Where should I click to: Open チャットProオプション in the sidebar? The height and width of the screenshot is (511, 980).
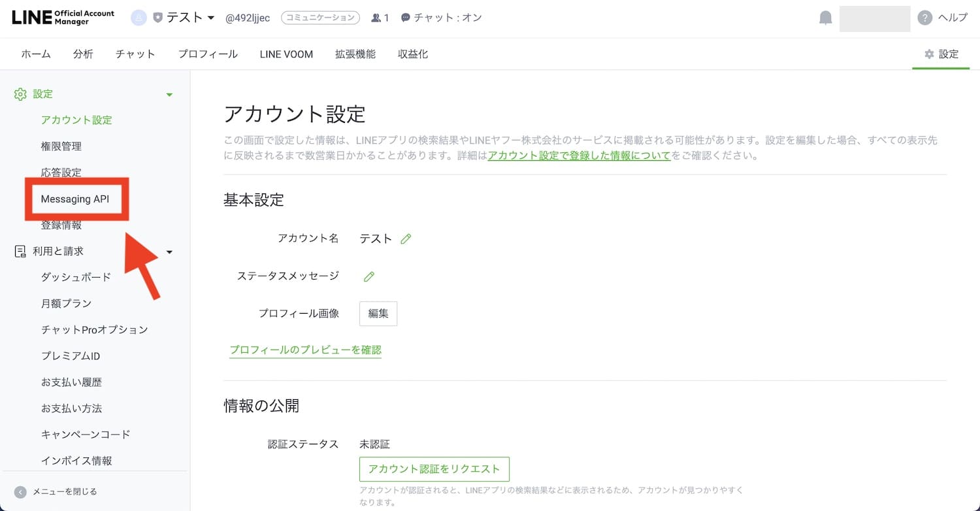click(x=95, y=329)
